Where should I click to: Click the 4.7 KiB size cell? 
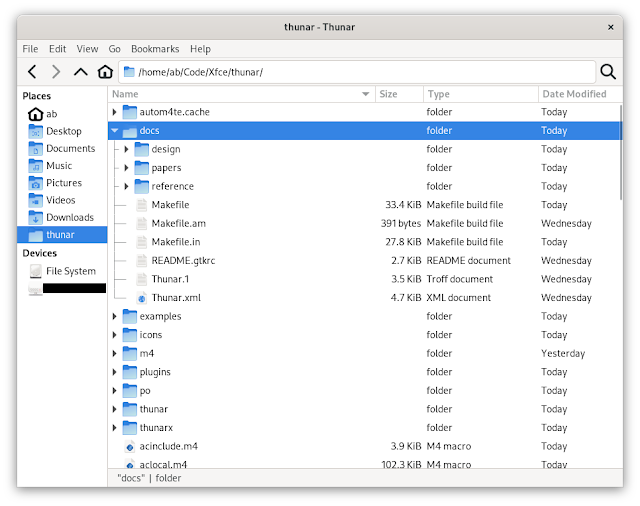tap(406, 298)
